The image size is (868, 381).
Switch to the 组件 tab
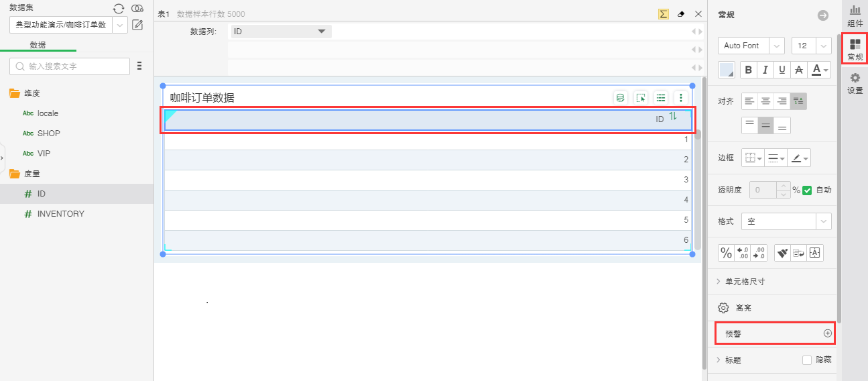tap(855, 15)
